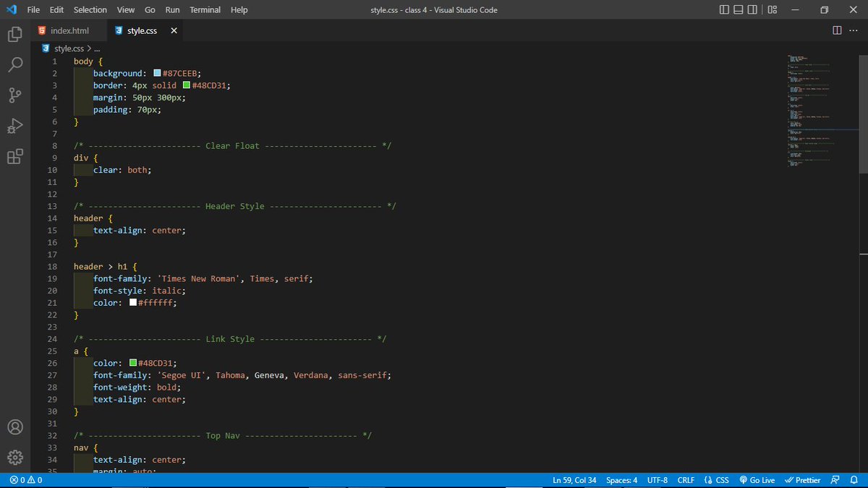Open the Run menu
Screen dimensions: 868x488
point(172,10)
